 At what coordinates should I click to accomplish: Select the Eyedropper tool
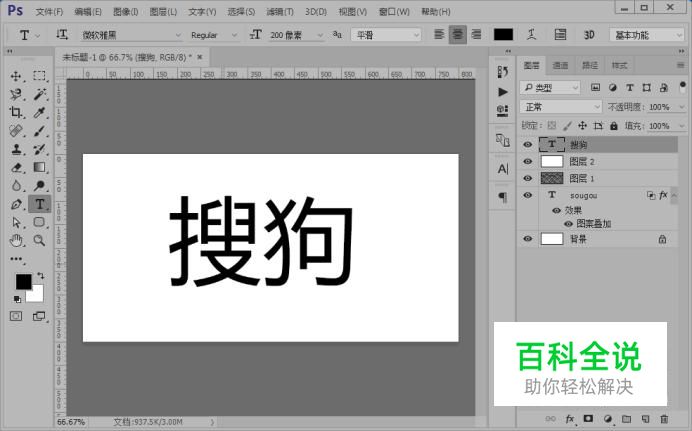[x=39, y=112]
